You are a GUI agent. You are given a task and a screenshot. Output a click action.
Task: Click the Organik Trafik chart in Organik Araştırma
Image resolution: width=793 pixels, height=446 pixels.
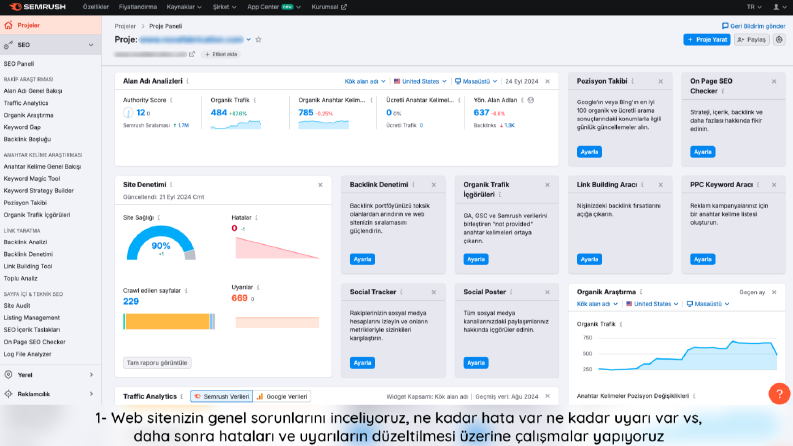pos(687,355)
